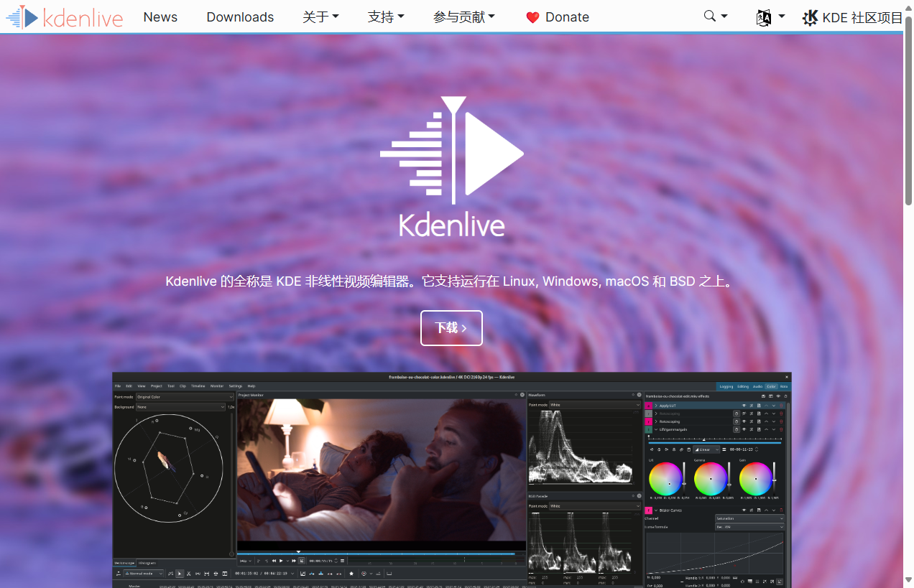Move the Apply LUT effect down the stack
The width and height of the screenshot is (914, 588).
click(774, 406)
